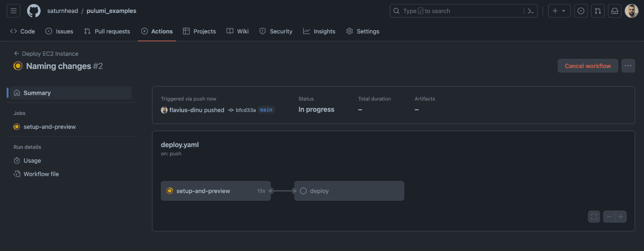Image resolution: width=644 pixels, height=251 pixels.
Task: Go back to Deploy EC2 Instance workflow
Action: [46, 54]
